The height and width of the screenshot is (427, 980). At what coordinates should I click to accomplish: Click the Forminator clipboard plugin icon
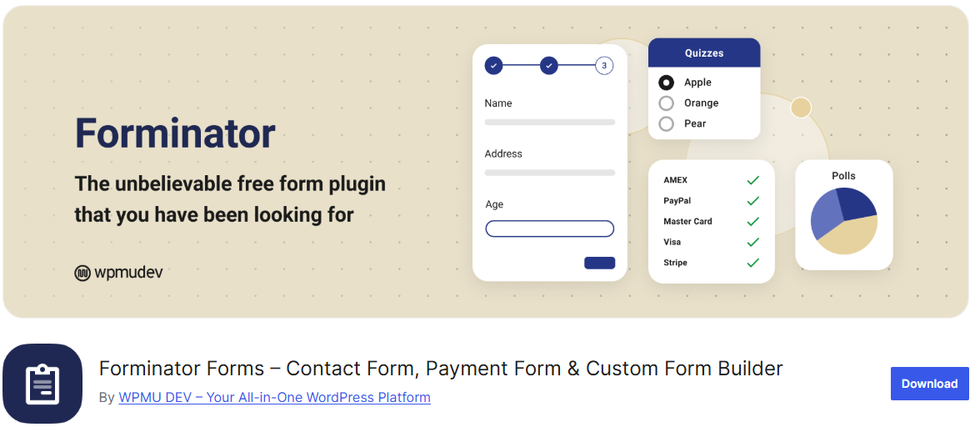(x=42, y=384)
